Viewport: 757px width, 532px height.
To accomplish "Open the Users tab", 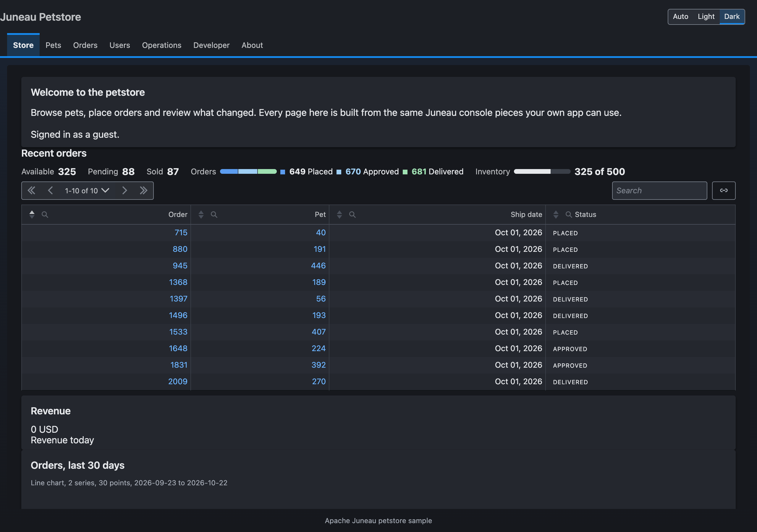I will [x=120, y=45].
